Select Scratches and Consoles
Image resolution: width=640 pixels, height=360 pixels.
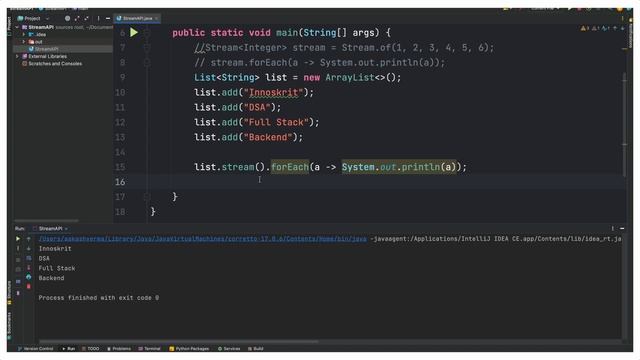[52, 64]
